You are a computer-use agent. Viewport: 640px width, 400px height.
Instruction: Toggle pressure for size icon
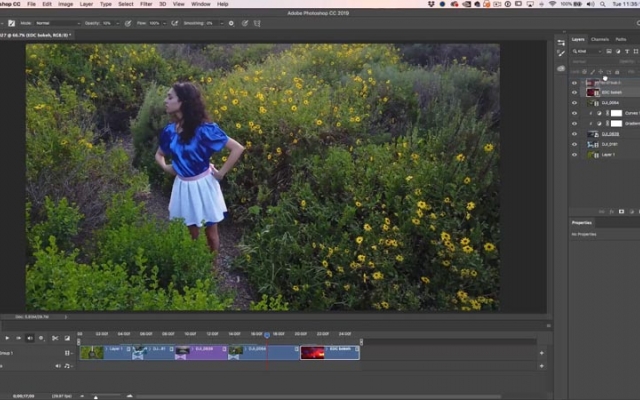[245, 23]
